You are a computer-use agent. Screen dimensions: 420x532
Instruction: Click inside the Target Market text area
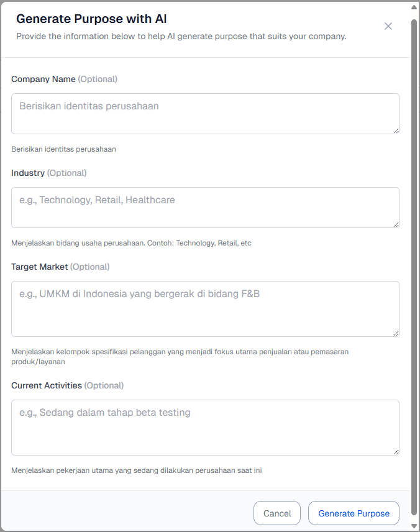[205, 308]
